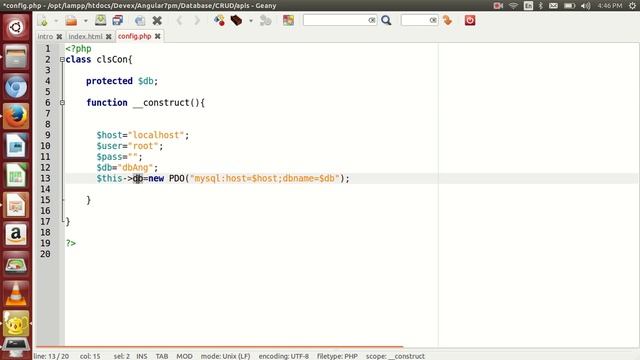The height and width of the screenshot is (360, 640).
Task: Collapse the class clsCon fold marker
Action: click(x=62, y=60)
